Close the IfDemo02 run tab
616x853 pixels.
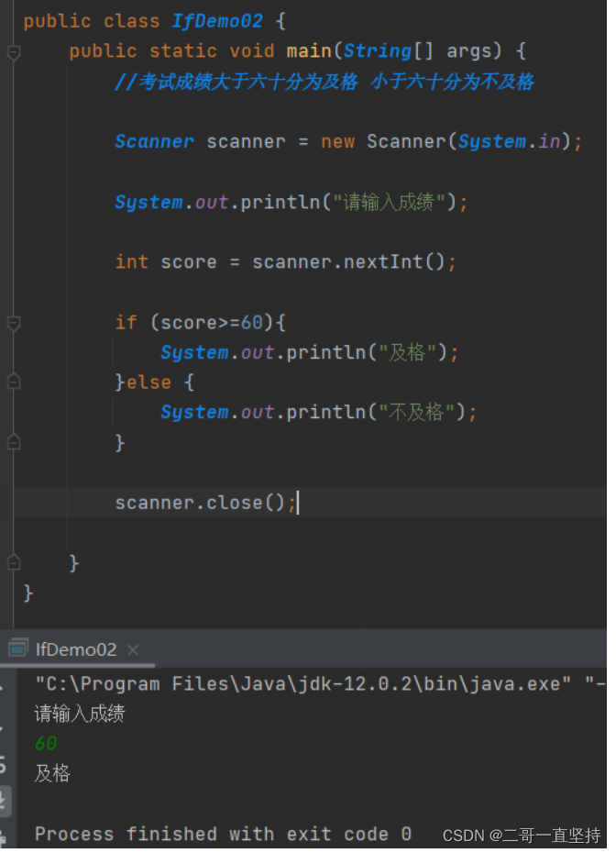pos(133,650)
